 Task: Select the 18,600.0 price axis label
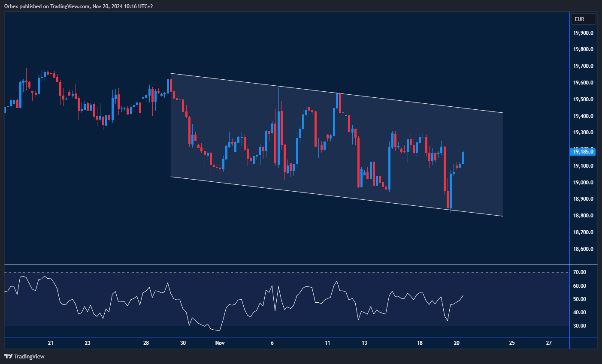coord(583,249)
